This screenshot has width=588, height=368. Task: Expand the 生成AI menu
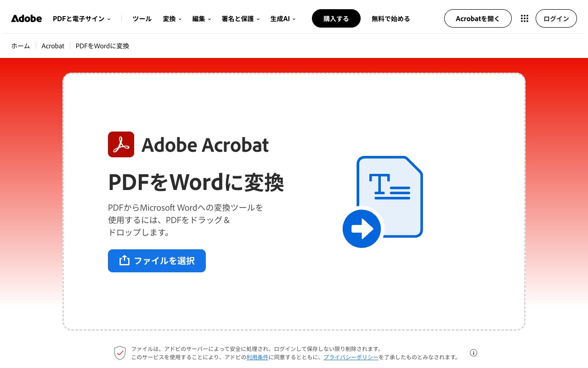point(283,18)
